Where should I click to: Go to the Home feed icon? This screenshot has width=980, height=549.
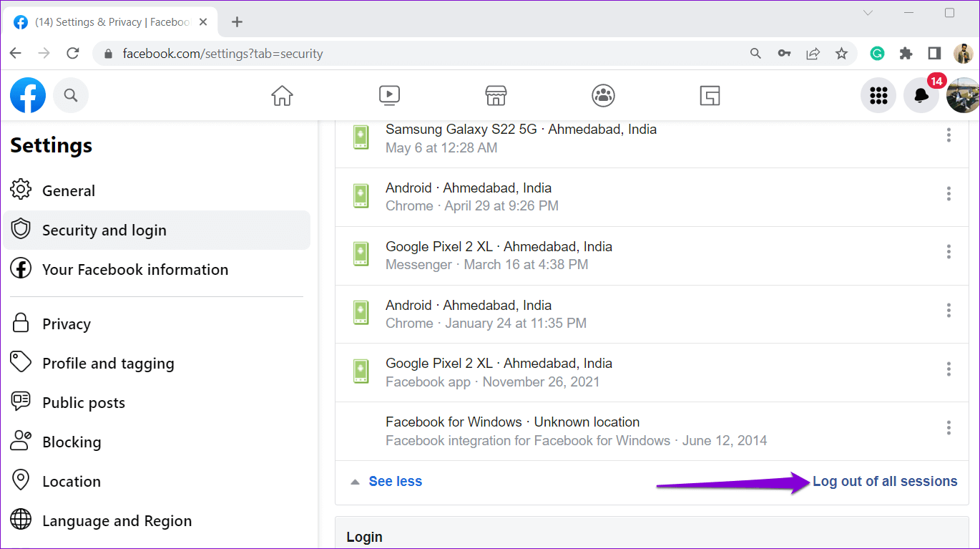pos(282,95)
